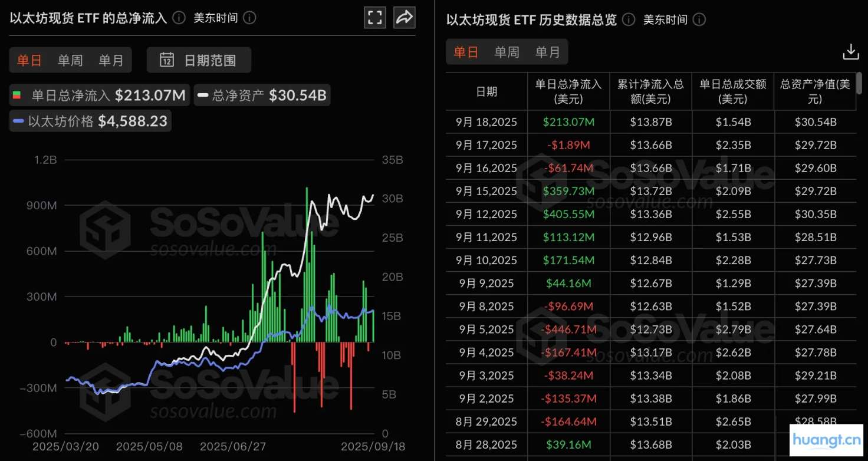Open the 日期范围 date range picker

pyautogui.click(x=199, y=60)
